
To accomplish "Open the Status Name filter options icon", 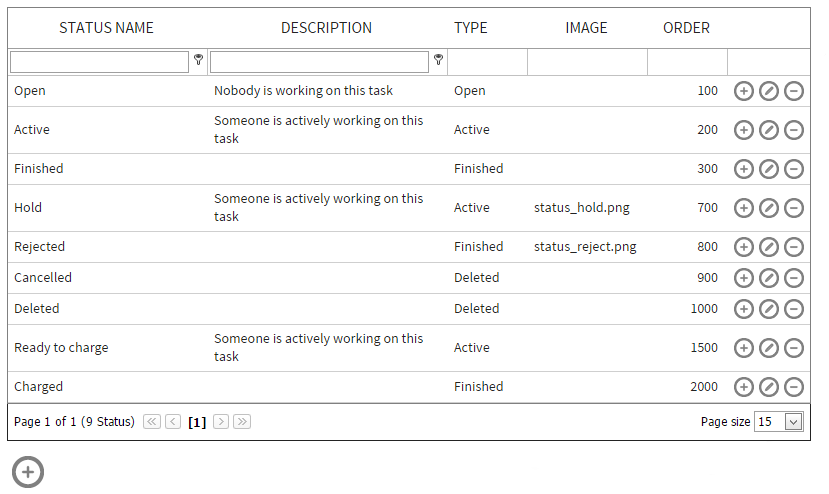I will [x=198, y=60].
